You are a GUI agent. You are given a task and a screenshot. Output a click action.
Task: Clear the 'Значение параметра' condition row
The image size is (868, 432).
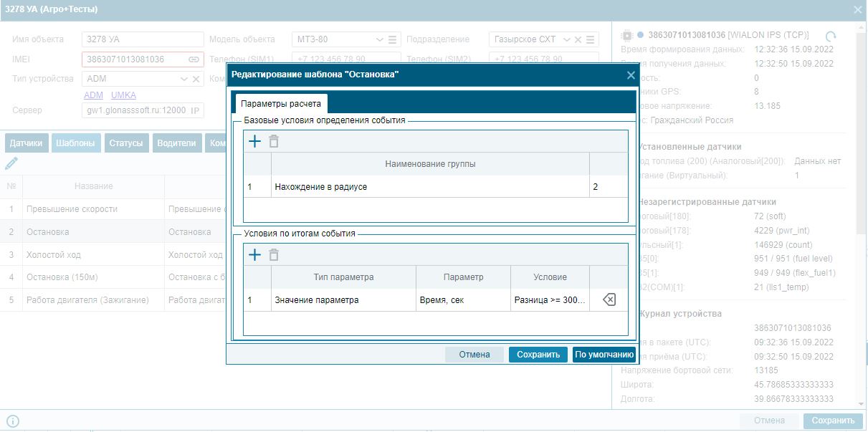point(609,300)
